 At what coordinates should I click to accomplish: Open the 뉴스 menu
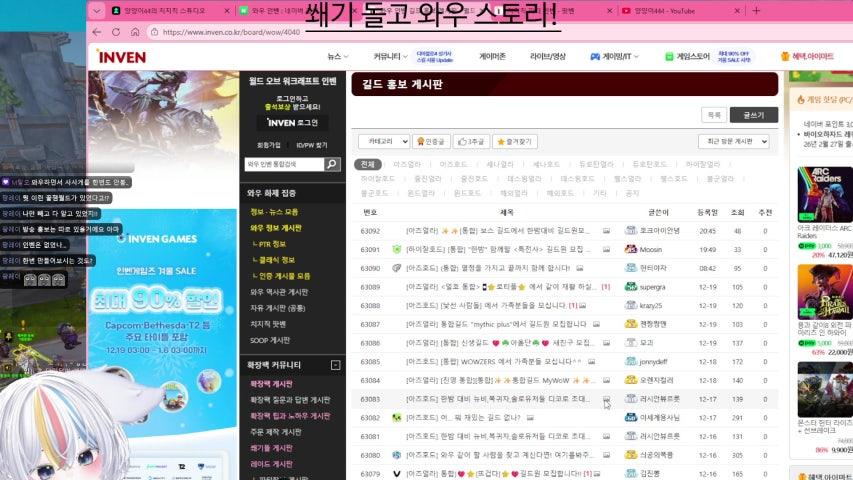point(337,56)
